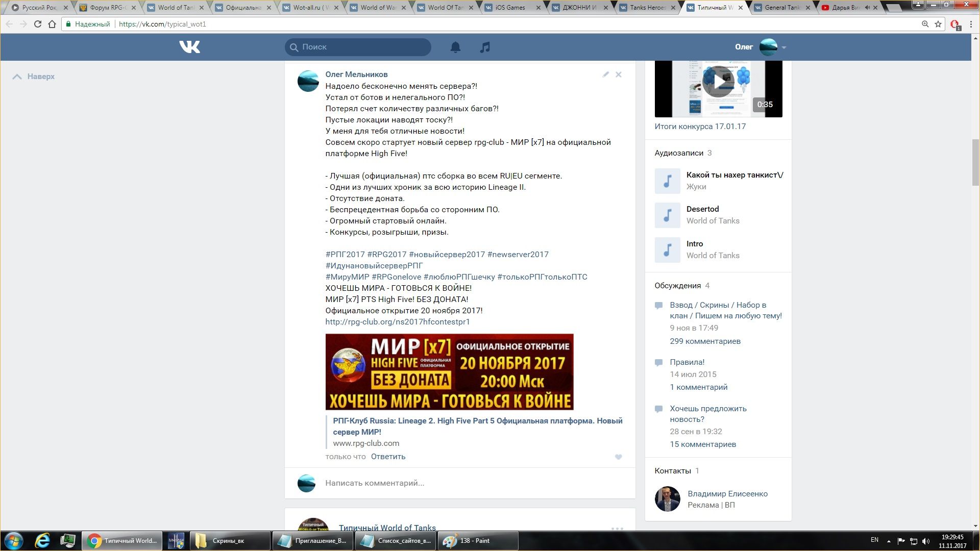Open notifications bell icon
Image resolution: width=980 pixels, height=551 pixels.
(455, 47)
